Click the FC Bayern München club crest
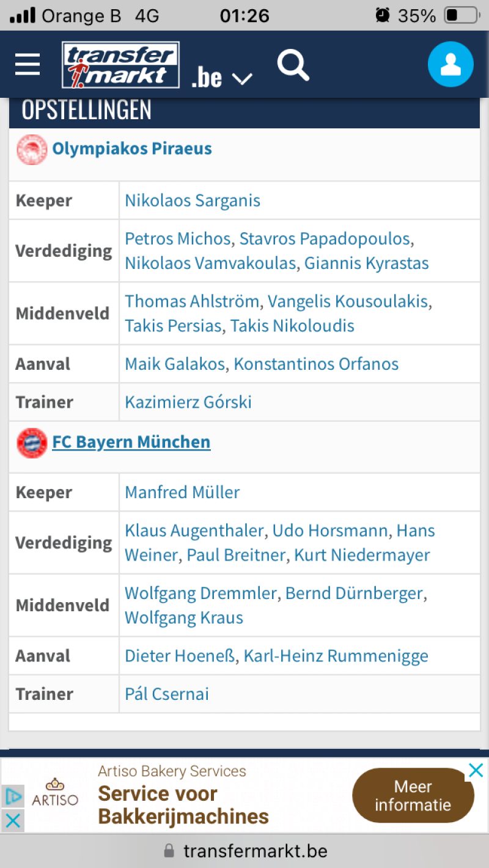This screenshot has height=868, width=489. click(32, 443)
